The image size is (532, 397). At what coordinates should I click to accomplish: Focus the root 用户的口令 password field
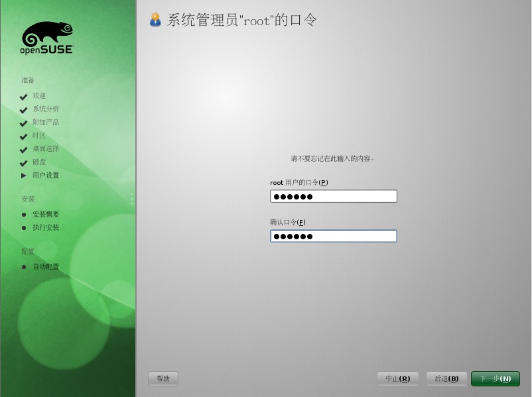(x=334, y=196)
